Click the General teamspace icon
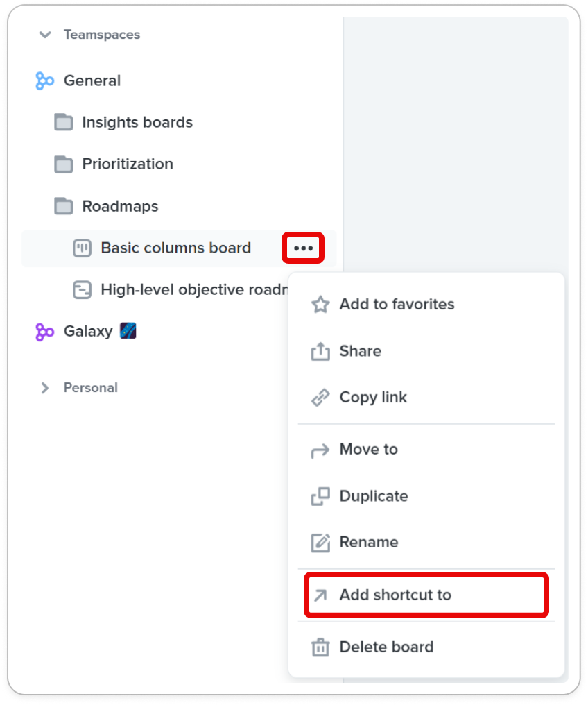The width and height of the screenshot is (588, 705). point(44,81)
